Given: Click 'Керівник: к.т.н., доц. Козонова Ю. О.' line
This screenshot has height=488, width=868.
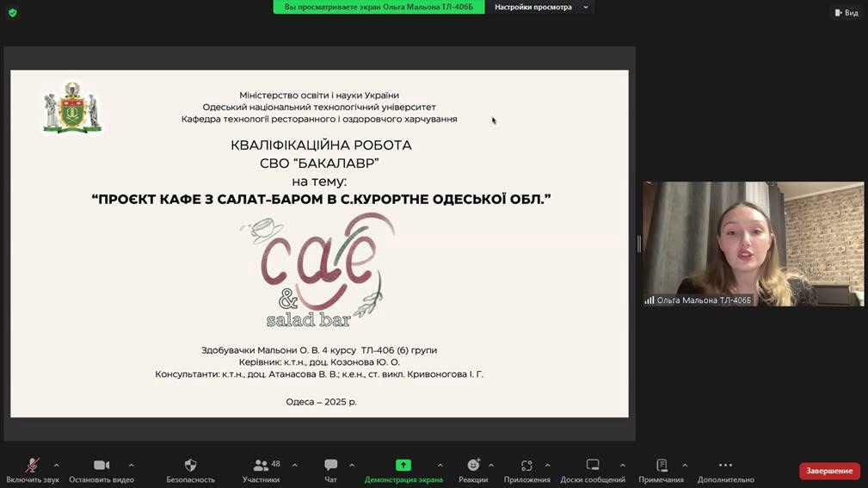Looking at the screenshot, I should (x=319, y=362).
